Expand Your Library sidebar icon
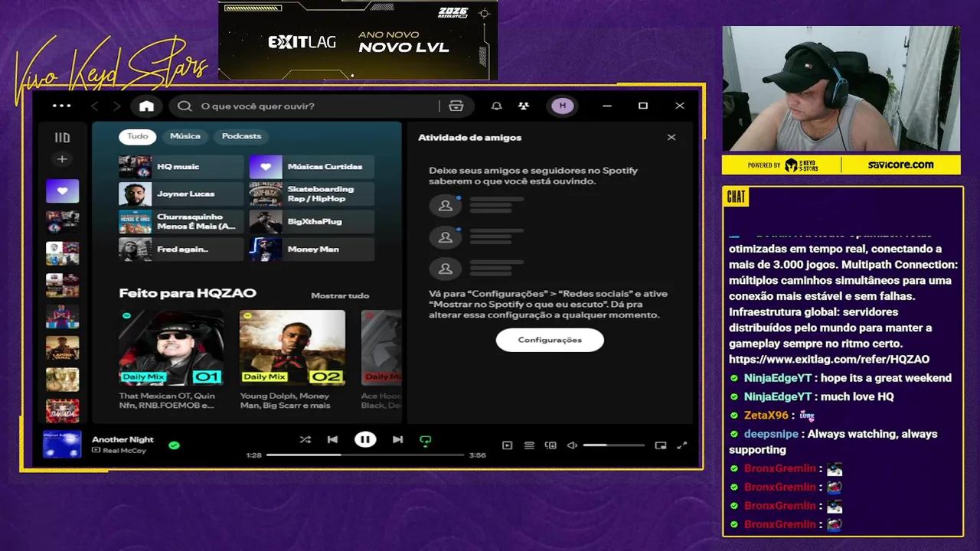The image size is (980, 551). click(x=62, y=138)
